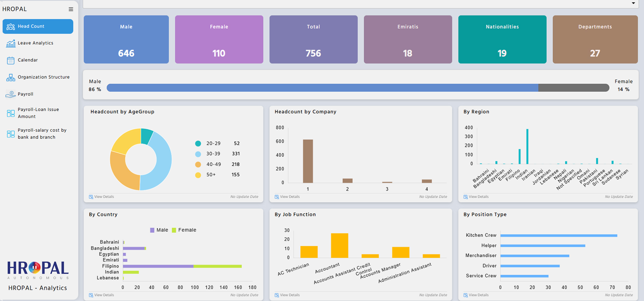
Task: Click the Driver bar in By Position Type
Action: click(530, 266)
